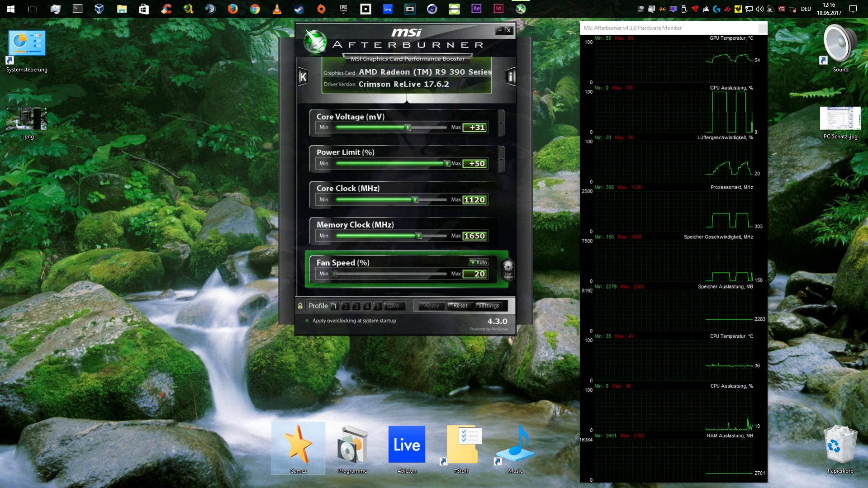Open the User Define fan gear icon
The height and width of the screenshot is (488, 868).
pos(508,270)
